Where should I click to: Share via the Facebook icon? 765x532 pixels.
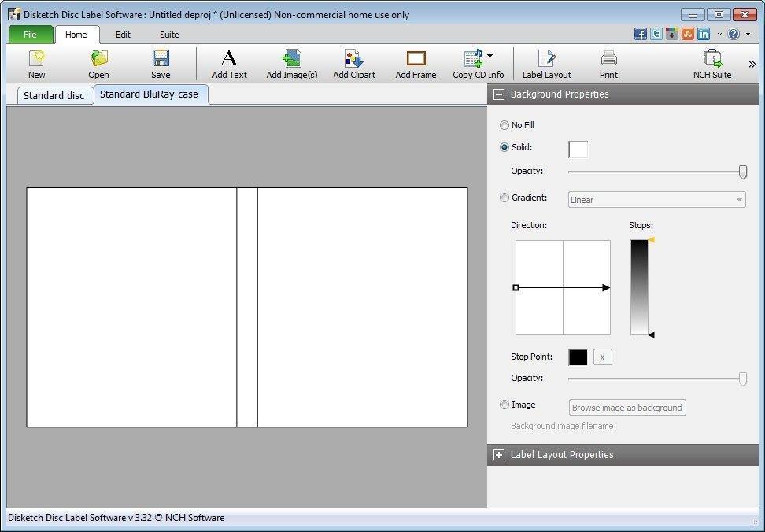640,34
